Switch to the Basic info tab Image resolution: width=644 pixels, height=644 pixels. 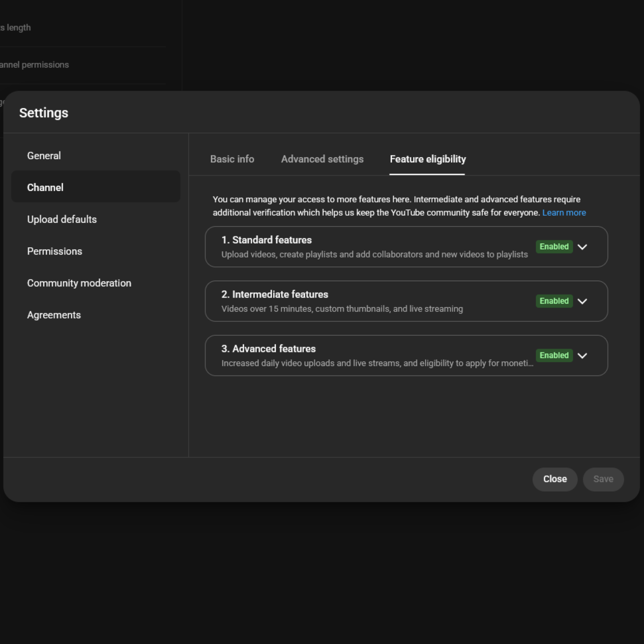(x=232, y=159)
